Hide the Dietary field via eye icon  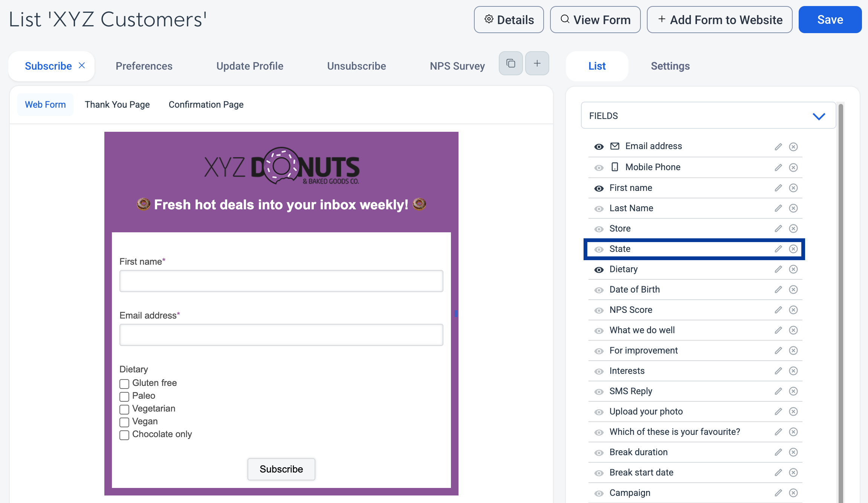[x=599, y=270]
